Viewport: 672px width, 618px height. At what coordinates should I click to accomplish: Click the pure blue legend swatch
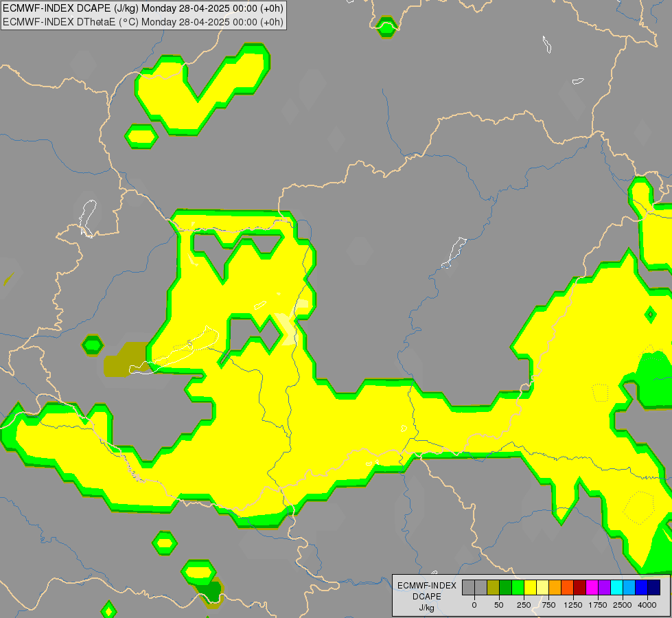(x=642, y=587)
